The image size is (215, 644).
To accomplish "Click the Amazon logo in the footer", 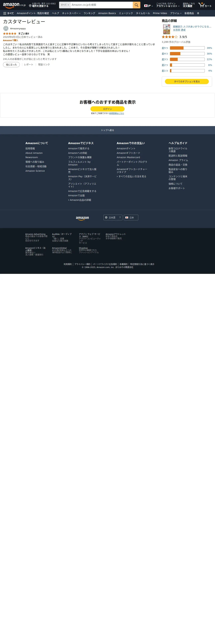I will pos(82,218).
